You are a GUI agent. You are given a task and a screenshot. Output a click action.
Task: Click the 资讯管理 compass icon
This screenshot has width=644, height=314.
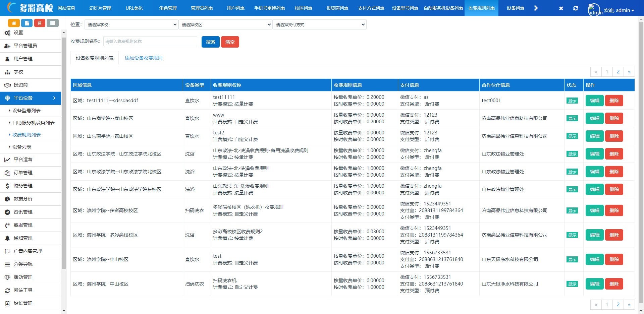coord(7,212)
